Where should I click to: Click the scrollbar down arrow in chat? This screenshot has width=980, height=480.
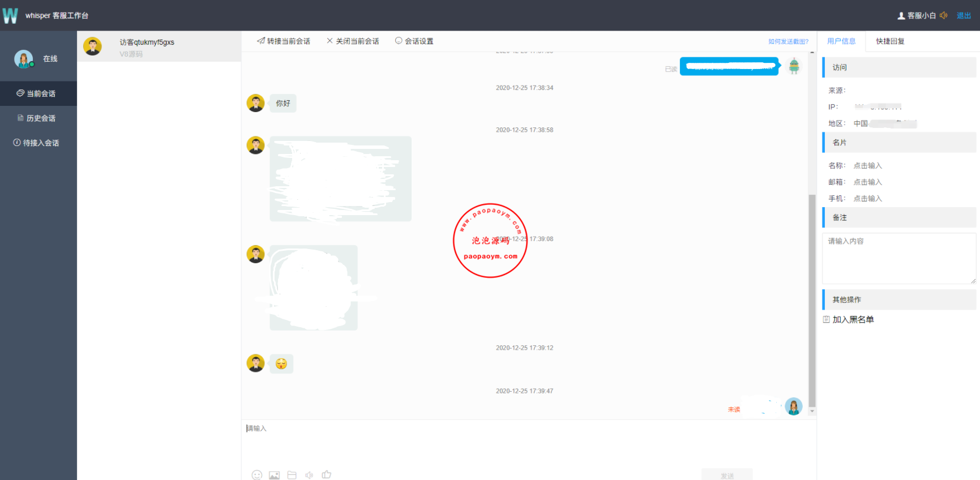(x=812, y=412)
